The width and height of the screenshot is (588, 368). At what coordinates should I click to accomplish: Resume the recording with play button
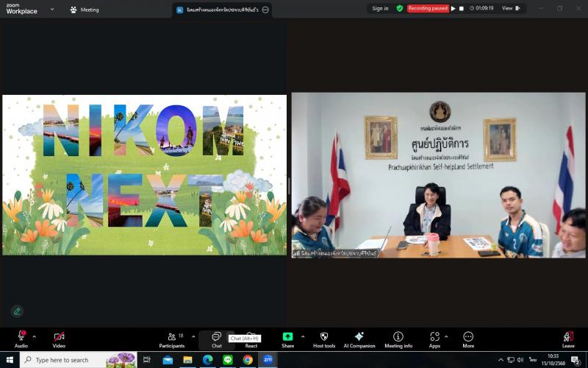click(453, 8)
